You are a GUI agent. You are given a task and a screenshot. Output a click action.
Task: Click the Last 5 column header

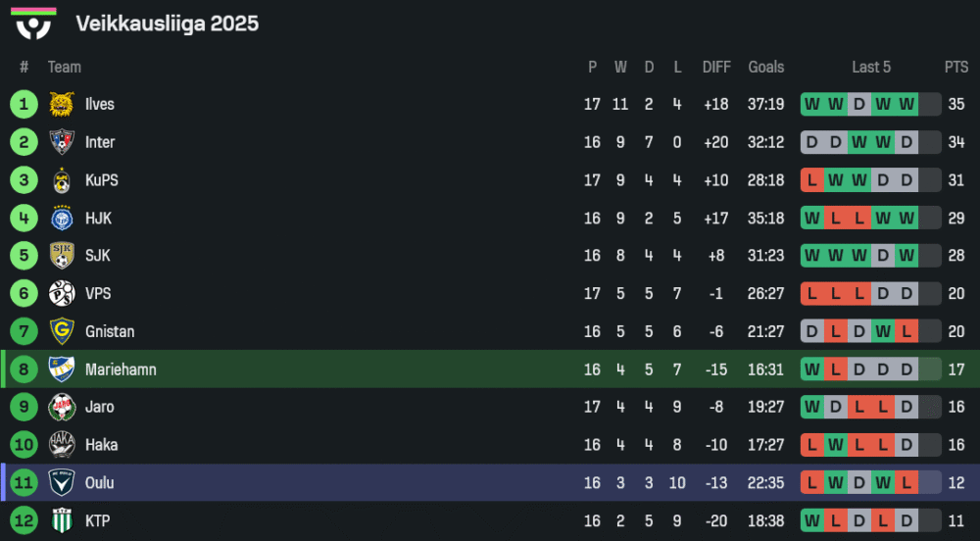pos(871,67)
